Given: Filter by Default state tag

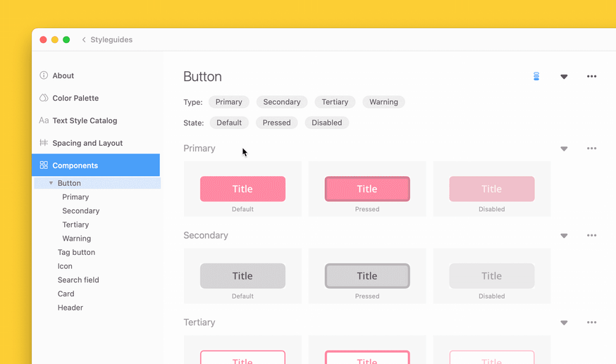Looking at the screenshot, I should pos(229,123).
